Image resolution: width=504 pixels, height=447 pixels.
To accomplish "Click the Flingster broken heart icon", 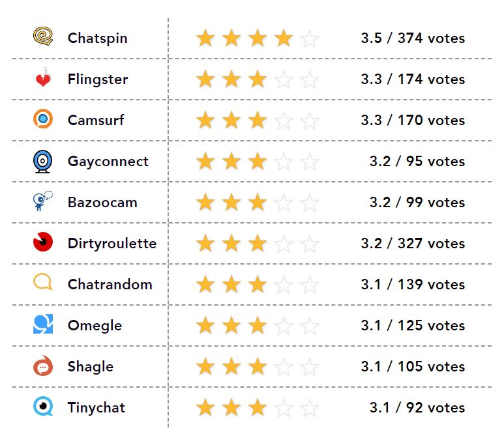I will click(42, 79).
